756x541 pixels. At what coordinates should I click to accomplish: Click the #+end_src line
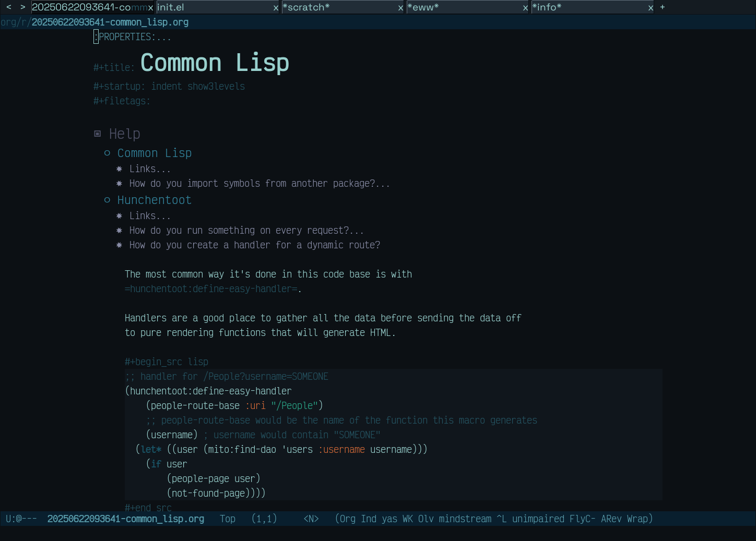(148, 508)
